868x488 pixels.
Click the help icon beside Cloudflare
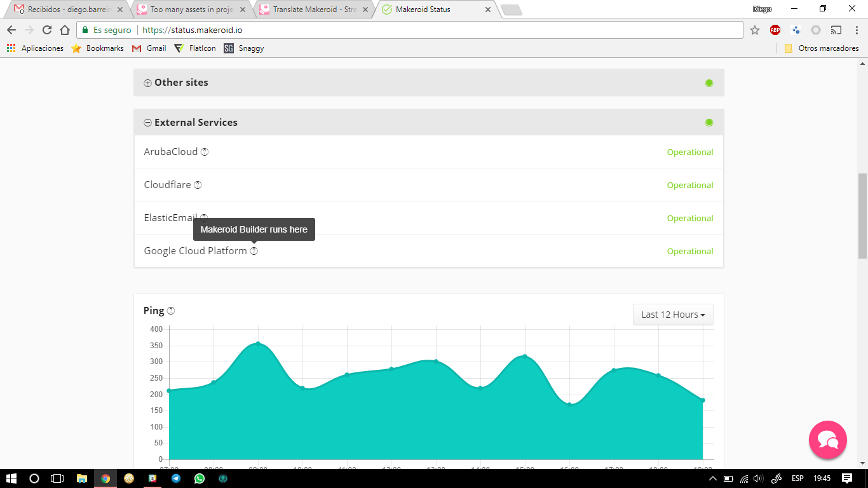(x=198, y=185)
